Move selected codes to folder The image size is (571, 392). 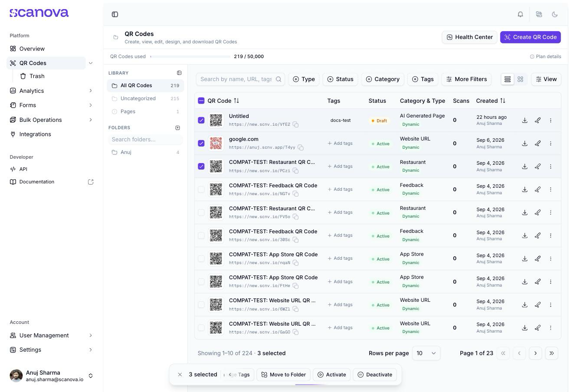click(283, 375)
